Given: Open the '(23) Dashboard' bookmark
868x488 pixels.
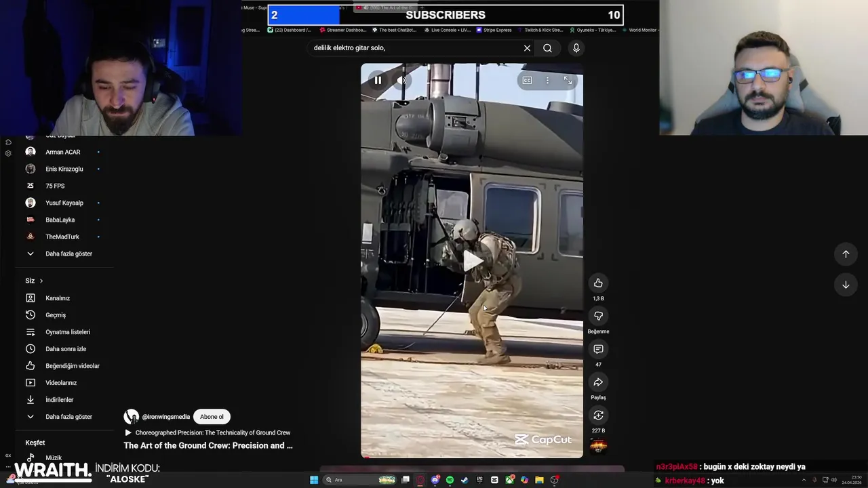Looking at the screenshot, I should 290,30.
